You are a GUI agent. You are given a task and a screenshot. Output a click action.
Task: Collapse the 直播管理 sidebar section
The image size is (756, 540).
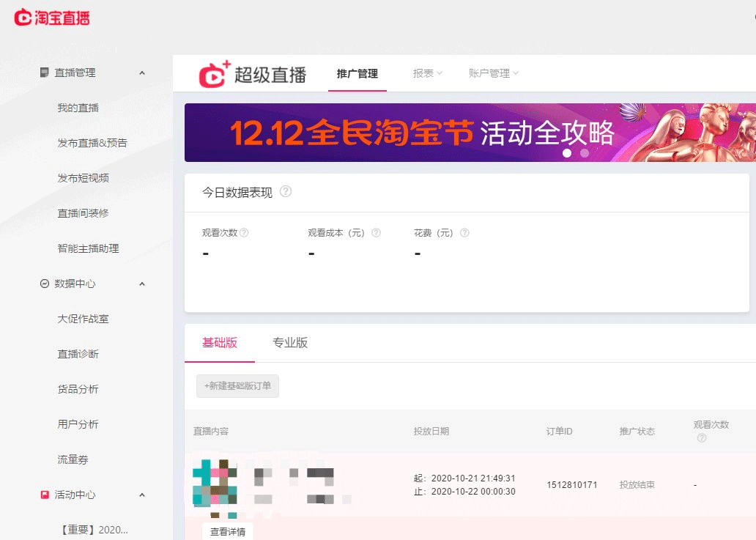coord(142,73)
